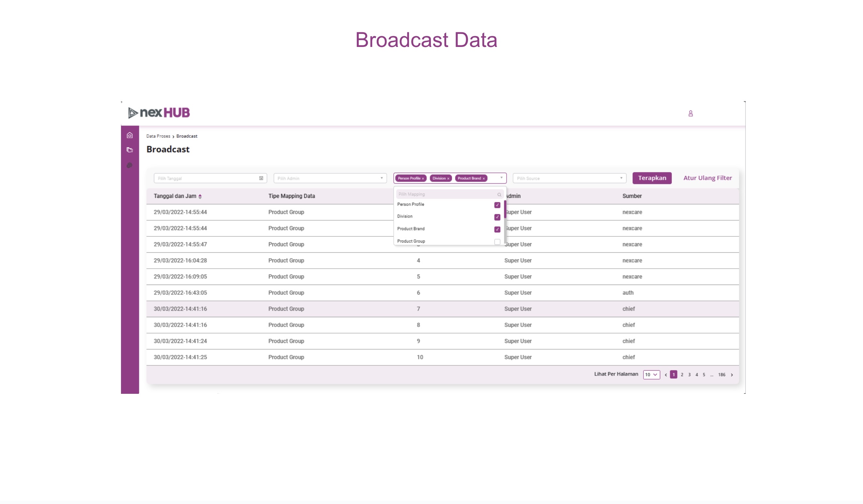
Task: Go to page 2 of results
Action: point(682,375)
